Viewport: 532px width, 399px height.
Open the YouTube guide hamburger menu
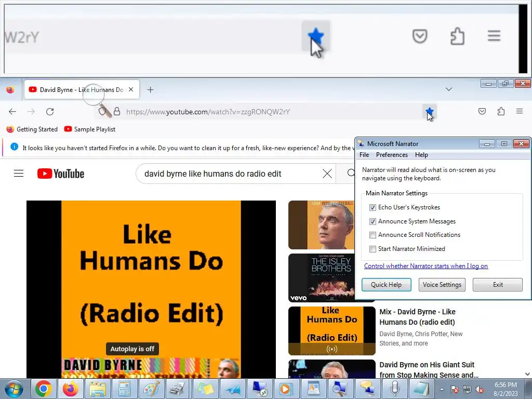tap(19, 174)
